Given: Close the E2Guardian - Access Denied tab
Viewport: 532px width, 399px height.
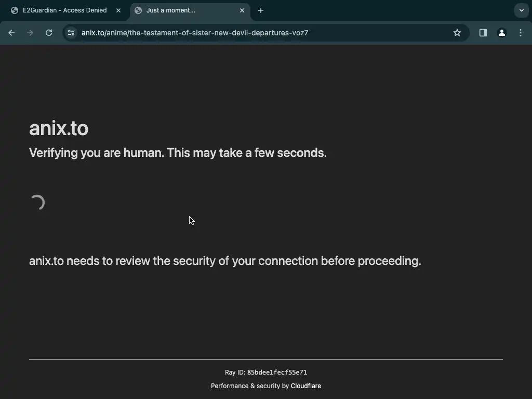Looking at the screenshot, I should tap(118, 10).
